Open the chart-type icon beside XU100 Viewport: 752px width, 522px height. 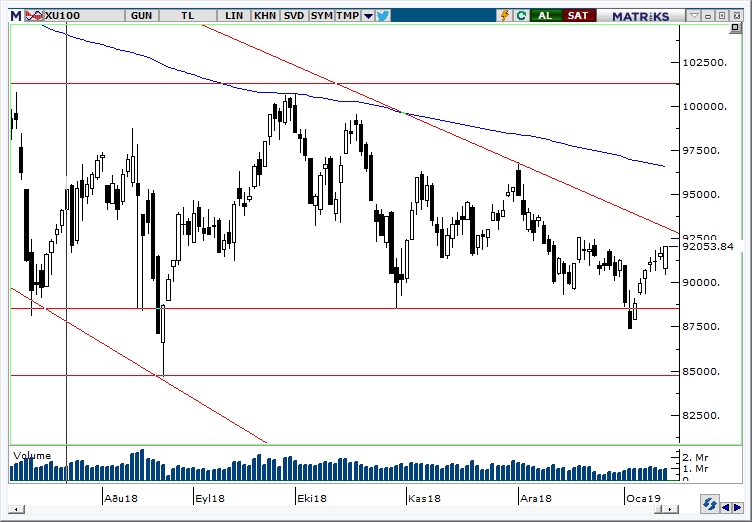pos(34,16)
